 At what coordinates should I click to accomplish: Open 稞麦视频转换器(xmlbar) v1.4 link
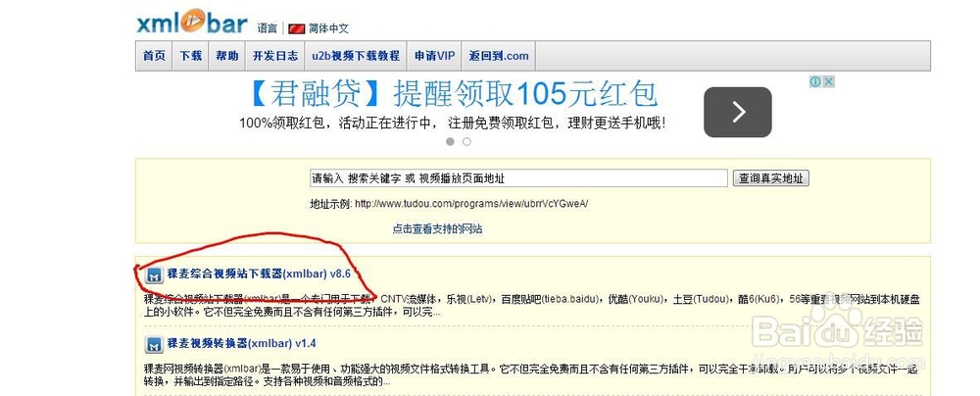click(x=242, y=343)
